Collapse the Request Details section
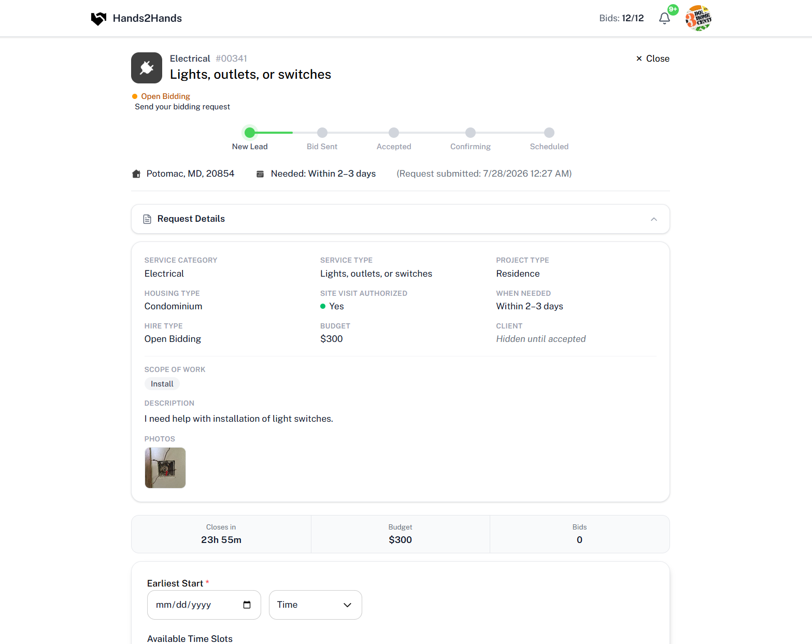The height and width of the screenshot is (644, 812). (x=654, y=219)
